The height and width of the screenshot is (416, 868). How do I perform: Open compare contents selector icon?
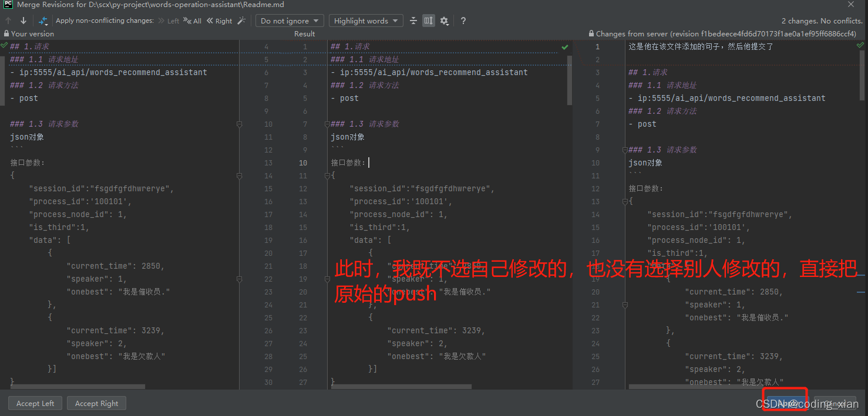click(43, 21)
